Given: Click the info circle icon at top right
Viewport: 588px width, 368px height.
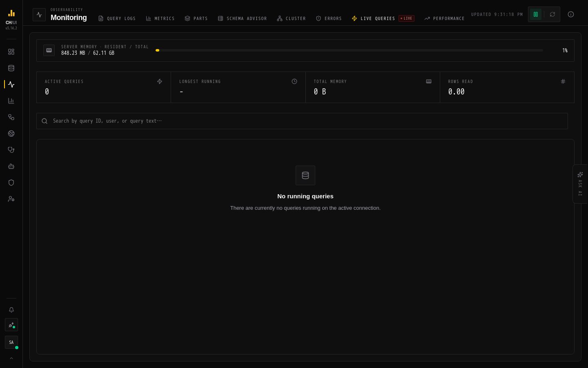Looking at the screenshot, I should coord(571,14).
